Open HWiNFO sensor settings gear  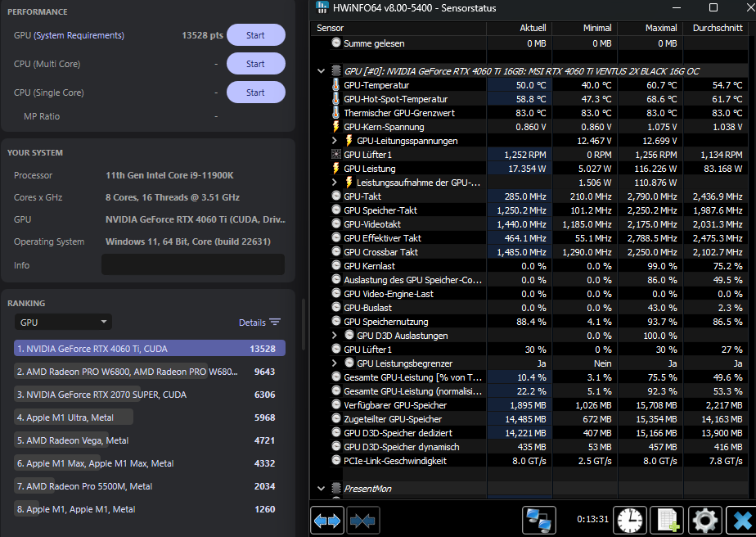tap(705, 520)
